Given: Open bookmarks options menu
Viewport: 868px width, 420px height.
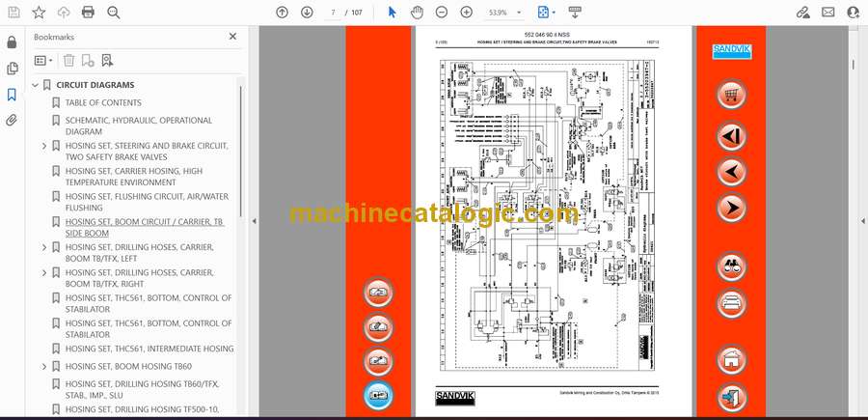Looking at the screenshot, I should (x=43, y=61).
